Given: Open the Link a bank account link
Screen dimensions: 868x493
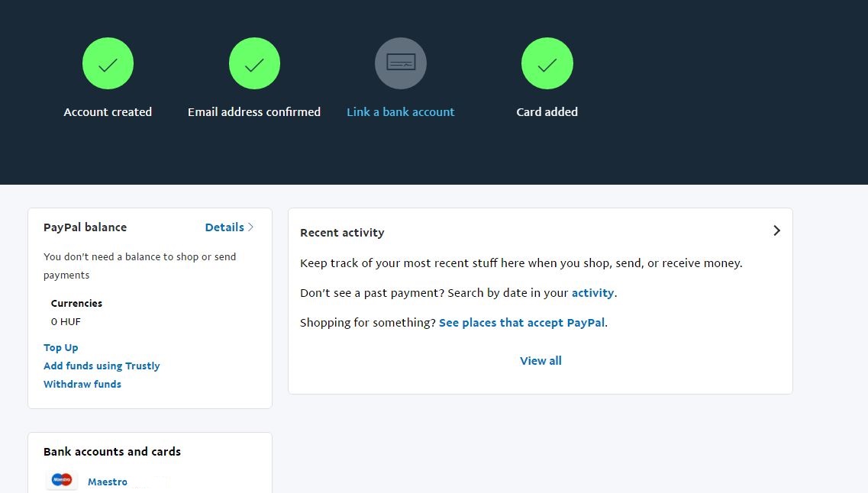Looking at the screenshot, I should [401, 112].
